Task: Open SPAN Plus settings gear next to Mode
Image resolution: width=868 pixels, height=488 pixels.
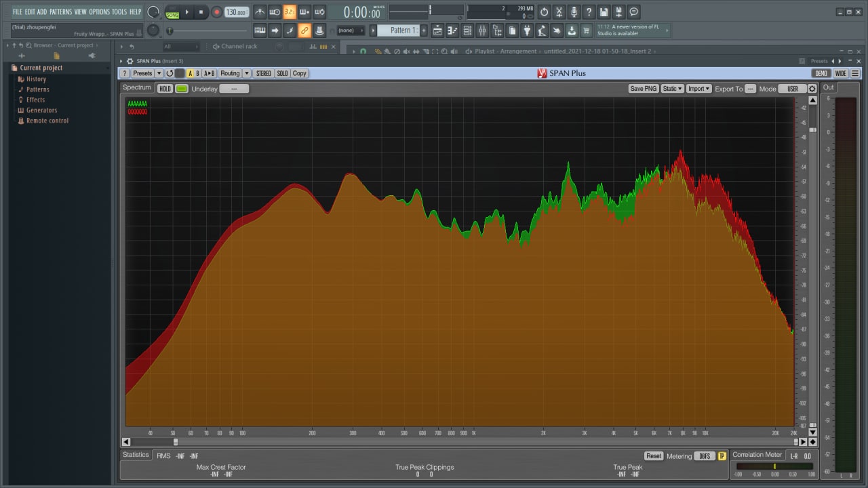Action: 812,89
